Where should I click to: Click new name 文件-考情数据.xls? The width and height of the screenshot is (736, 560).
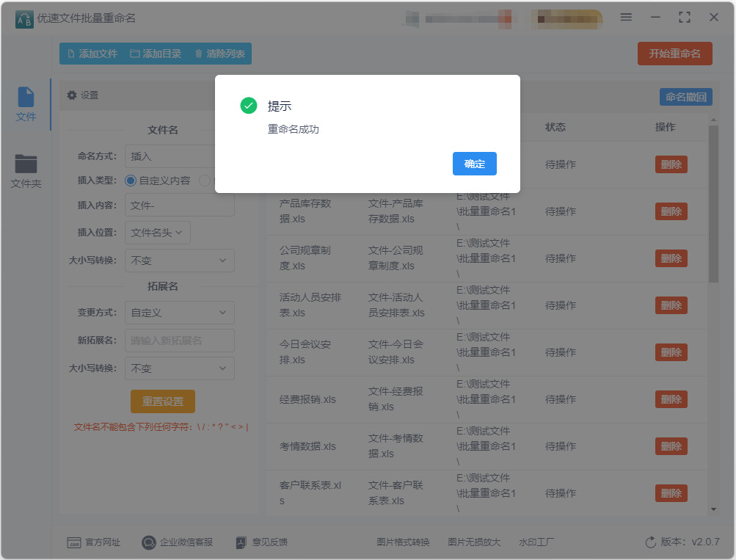coord(396,446)
